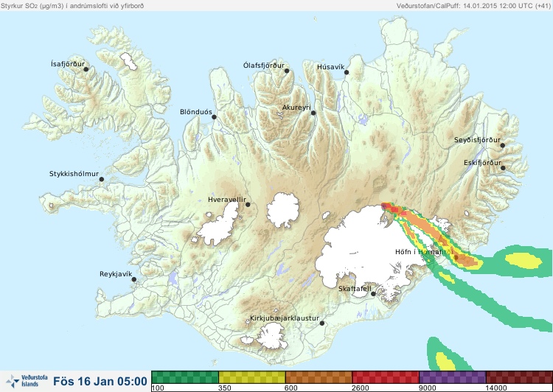Click the Reykjavík city marker dot
553x392 pixels.
tap(134, 279)
